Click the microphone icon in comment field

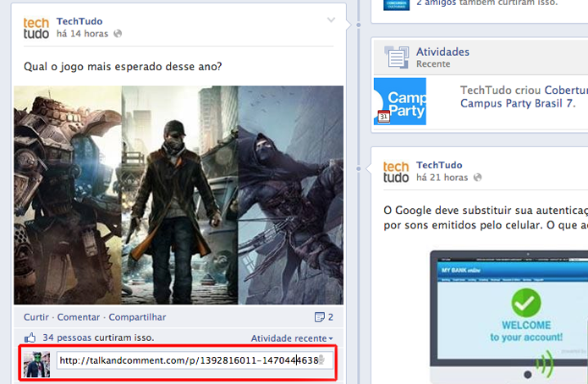point(321,360)
